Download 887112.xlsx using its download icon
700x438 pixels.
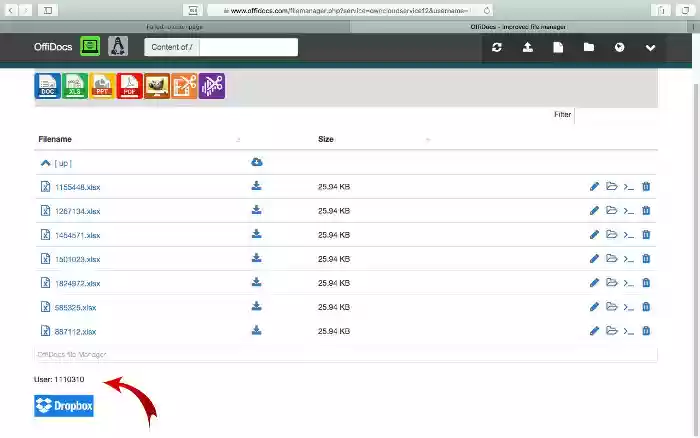(x=256, y=330)
